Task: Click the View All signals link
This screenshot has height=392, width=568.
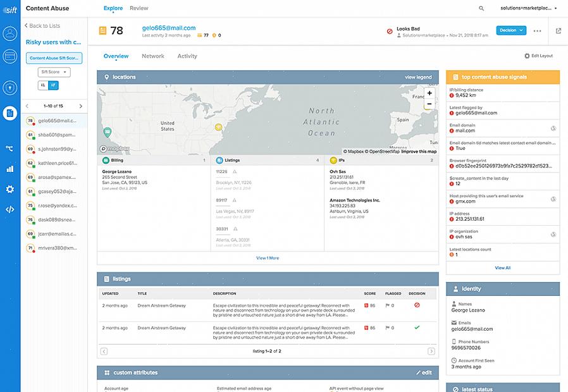Action: click(x=503, y=268)
